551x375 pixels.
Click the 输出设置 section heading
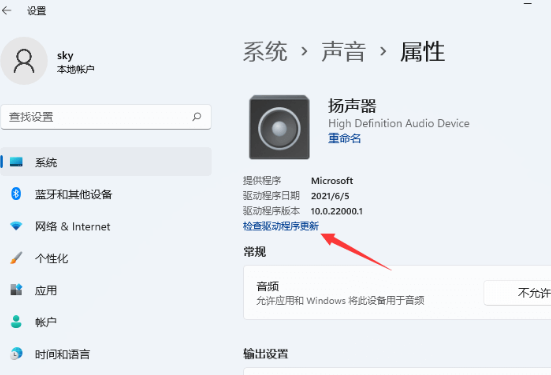point(266,354)
